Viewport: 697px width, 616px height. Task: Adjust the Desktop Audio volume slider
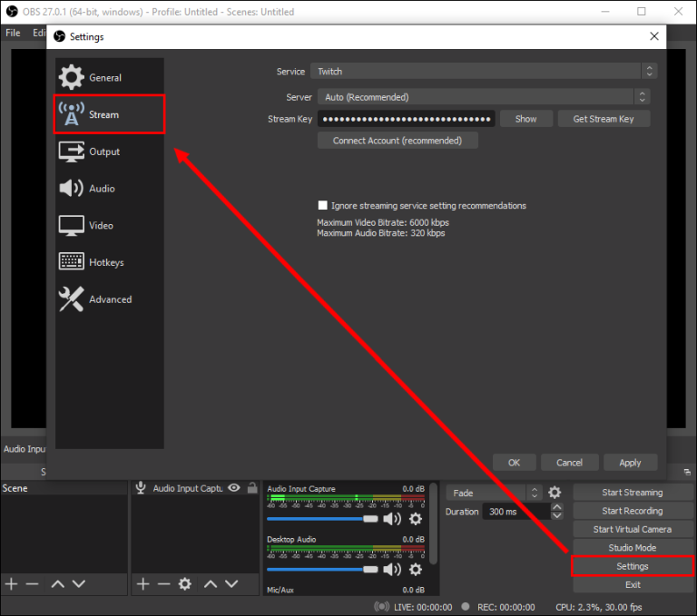coord(322,570)
